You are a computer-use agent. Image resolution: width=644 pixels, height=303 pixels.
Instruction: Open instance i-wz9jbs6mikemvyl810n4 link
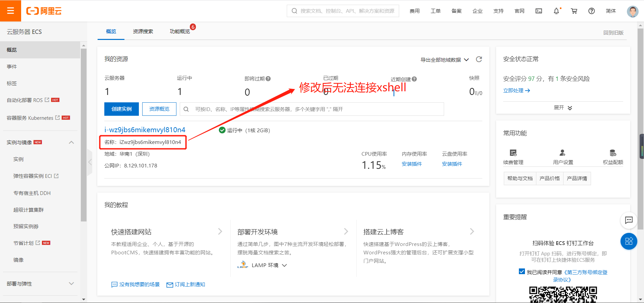145,130
